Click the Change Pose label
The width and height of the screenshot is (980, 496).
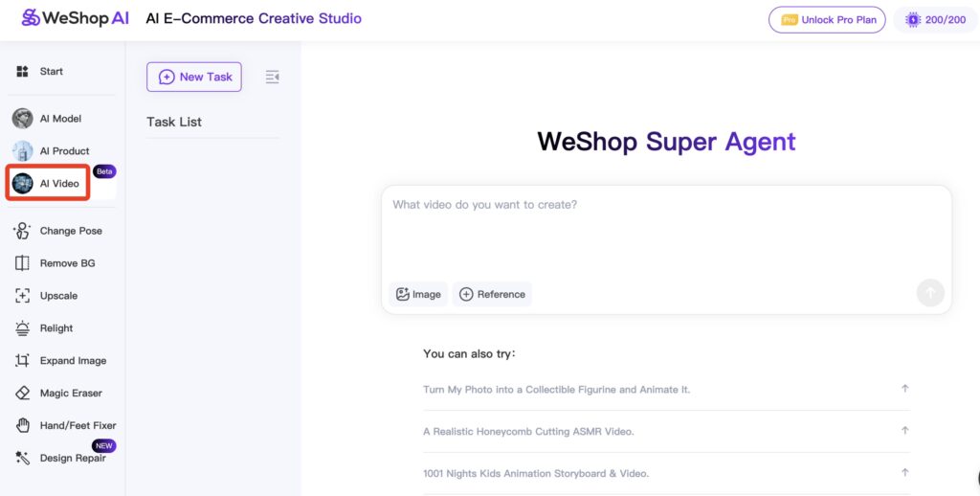[71, 231]
